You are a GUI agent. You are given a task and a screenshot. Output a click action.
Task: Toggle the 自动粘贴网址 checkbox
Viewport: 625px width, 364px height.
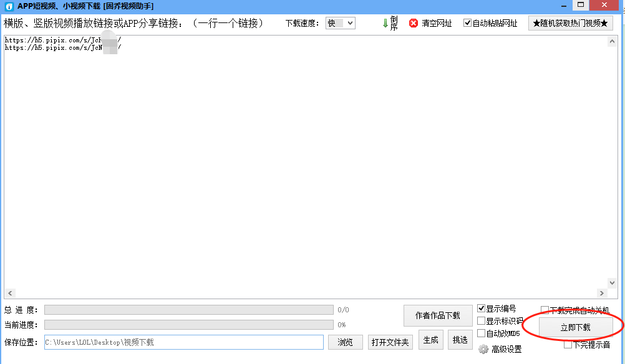click(467, 22)
